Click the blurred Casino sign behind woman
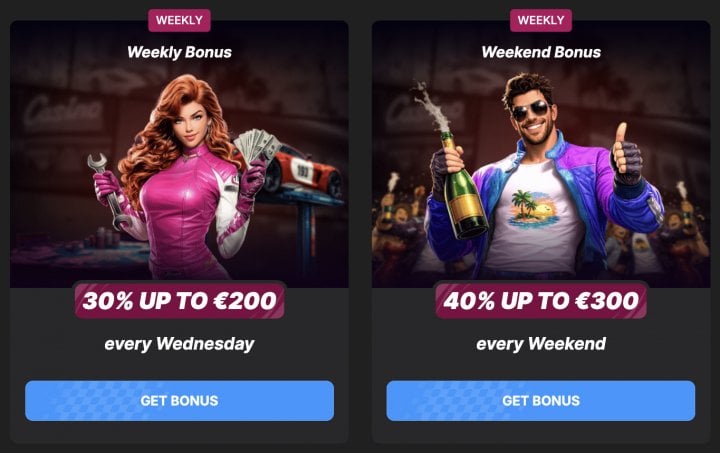Screen dimensions: 720x453 click(62, 112)
